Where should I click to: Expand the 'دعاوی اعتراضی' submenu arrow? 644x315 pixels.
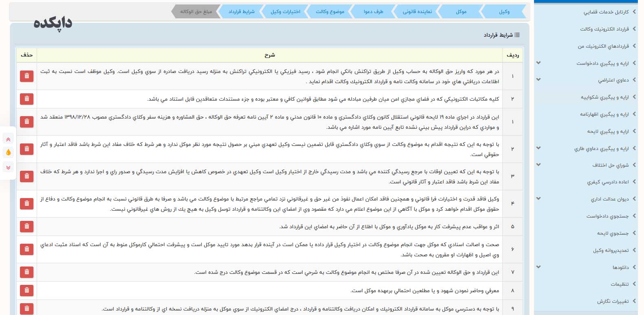point(538,79)
